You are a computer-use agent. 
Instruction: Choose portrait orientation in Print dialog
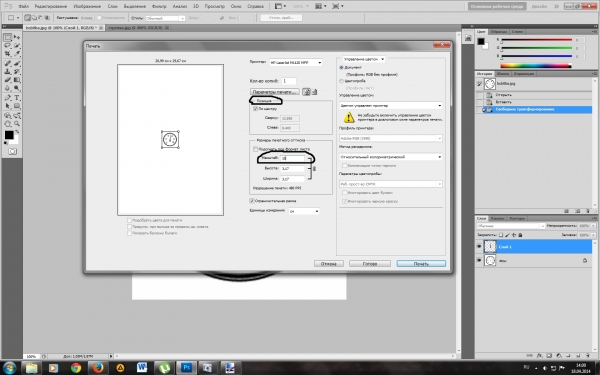pos(306,92)
